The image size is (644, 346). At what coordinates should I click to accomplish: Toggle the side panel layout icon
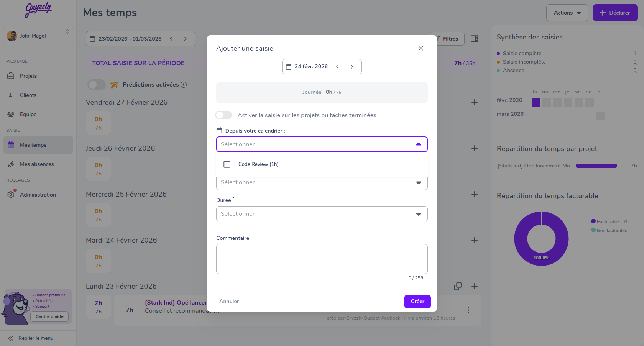tap(475, 39)
